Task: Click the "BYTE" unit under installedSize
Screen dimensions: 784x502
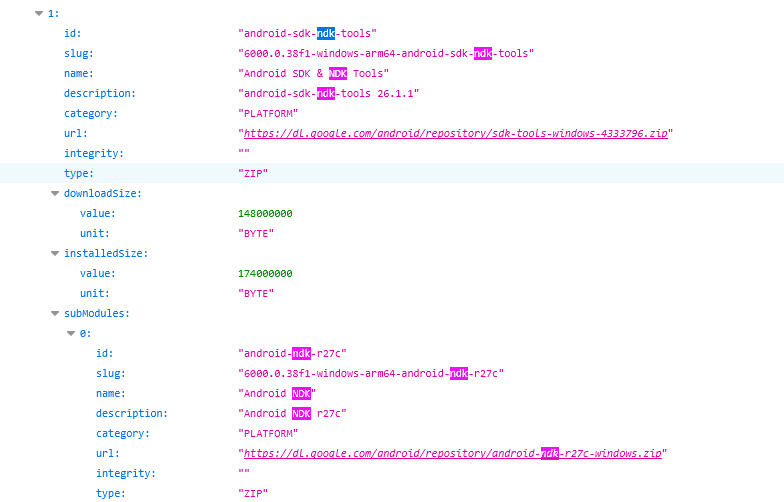Action: tap(256, 294)
